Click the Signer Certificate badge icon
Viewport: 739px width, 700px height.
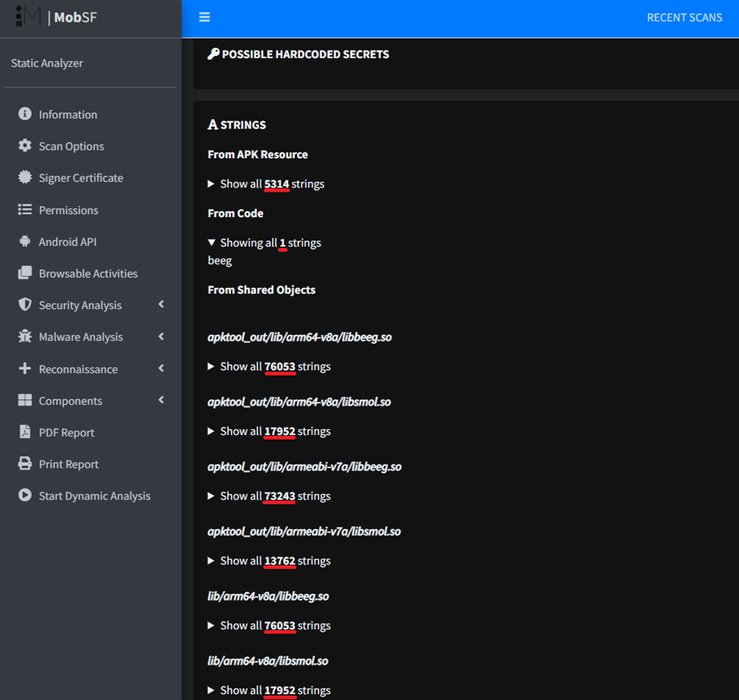point(25,178)
